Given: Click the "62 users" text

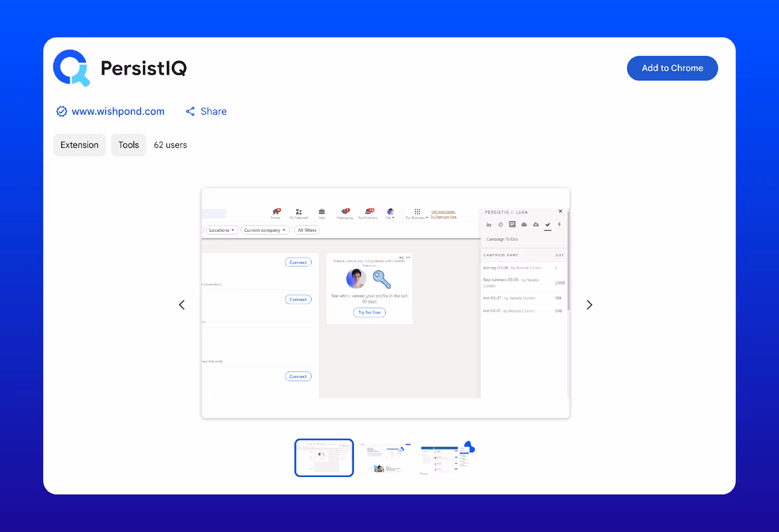Looking at the screenshot, I should 170,145.
